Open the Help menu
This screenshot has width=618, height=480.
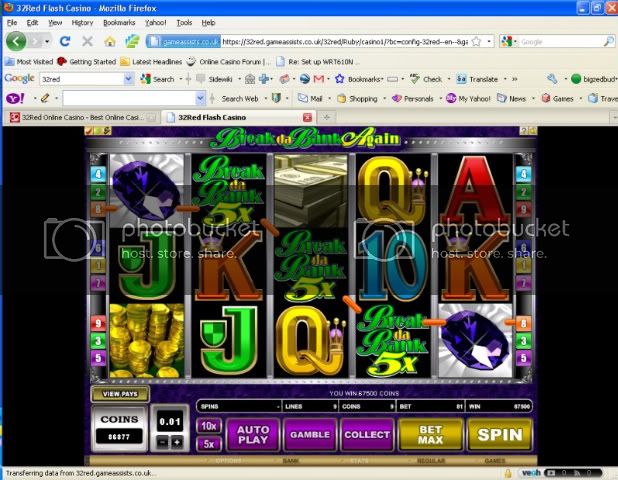(208, 22)
